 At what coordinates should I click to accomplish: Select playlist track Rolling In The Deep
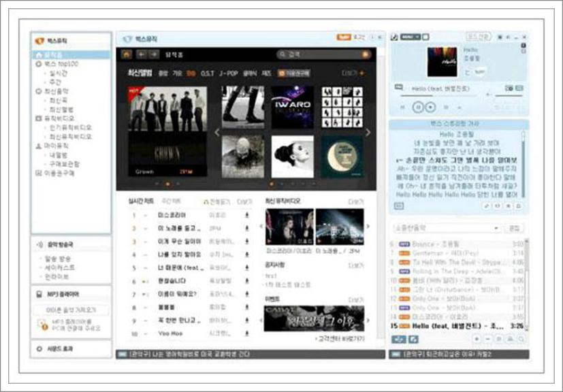click(x=456, y=272)
